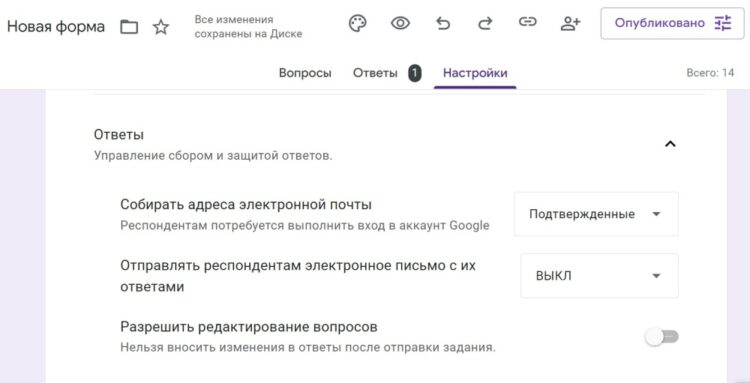The width and height of the screenshot is (750, 383).
Task: Copy the respondent link via link icon
Action: [528, 22]
